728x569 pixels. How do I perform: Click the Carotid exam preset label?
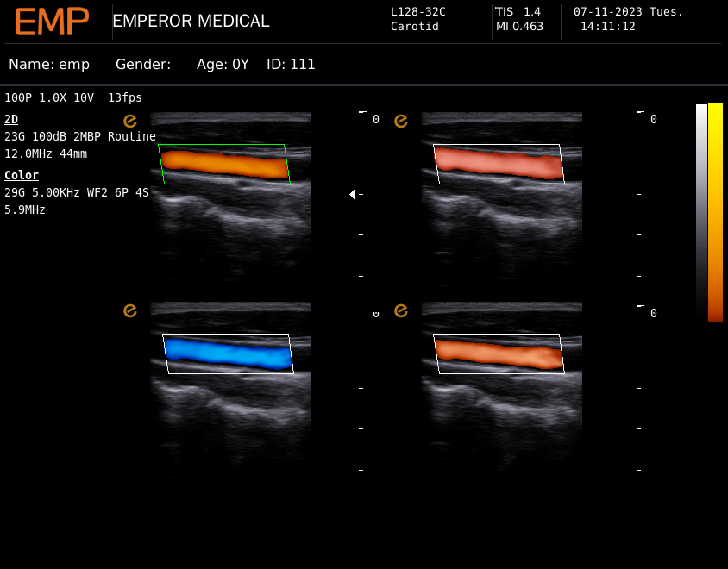414,27
